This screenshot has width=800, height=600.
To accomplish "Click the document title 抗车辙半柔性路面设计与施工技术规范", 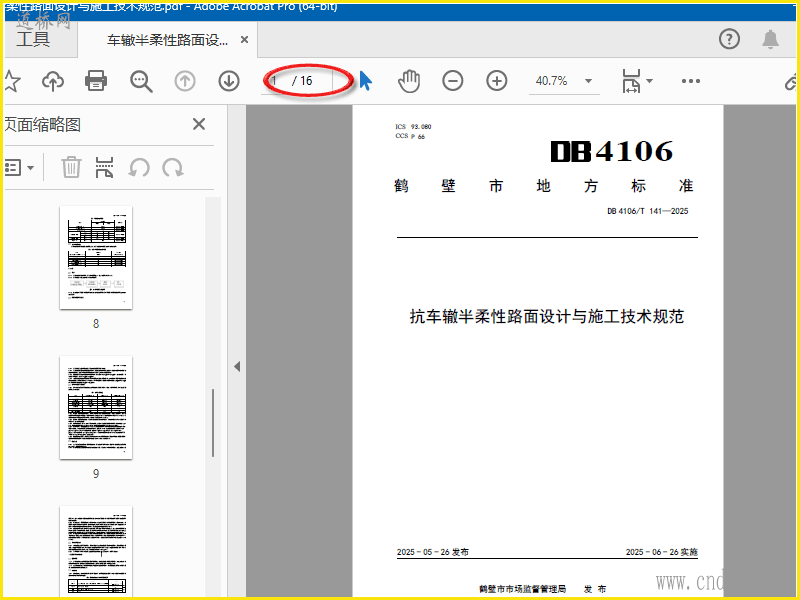I will click(x=547, y=316).
